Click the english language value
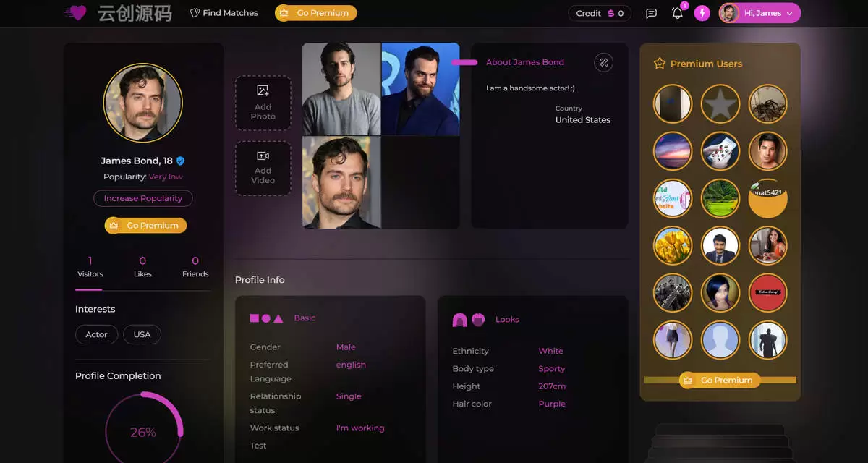The width and height of the screenshot is (868, 463). tap(351, 365)
